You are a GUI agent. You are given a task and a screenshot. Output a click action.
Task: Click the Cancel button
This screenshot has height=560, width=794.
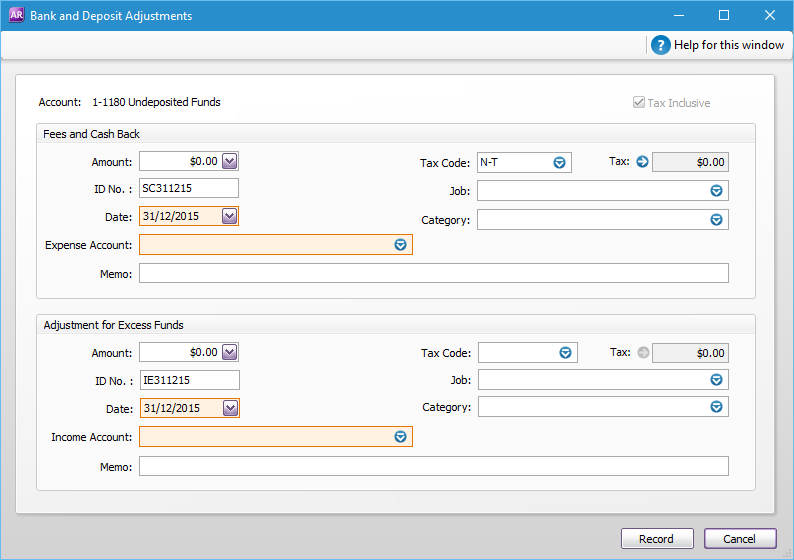pos(740,539)
